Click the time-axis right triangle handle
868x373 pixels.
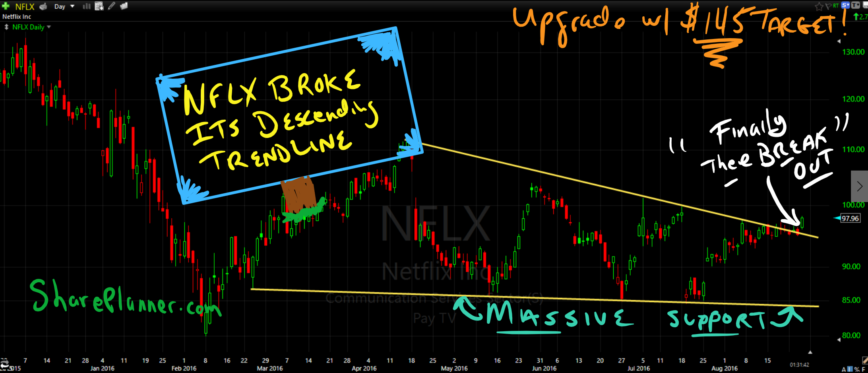point(810,352)
